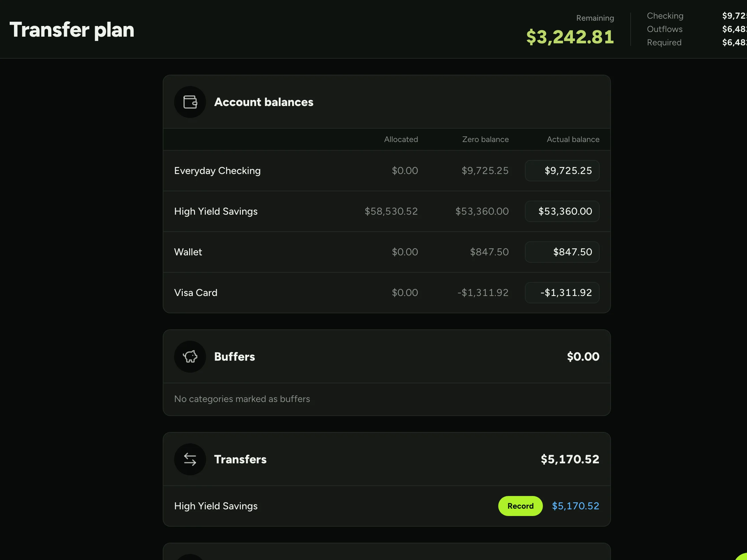Edit Everyday Checking actual balance field
747x560 pixels.
562,170
